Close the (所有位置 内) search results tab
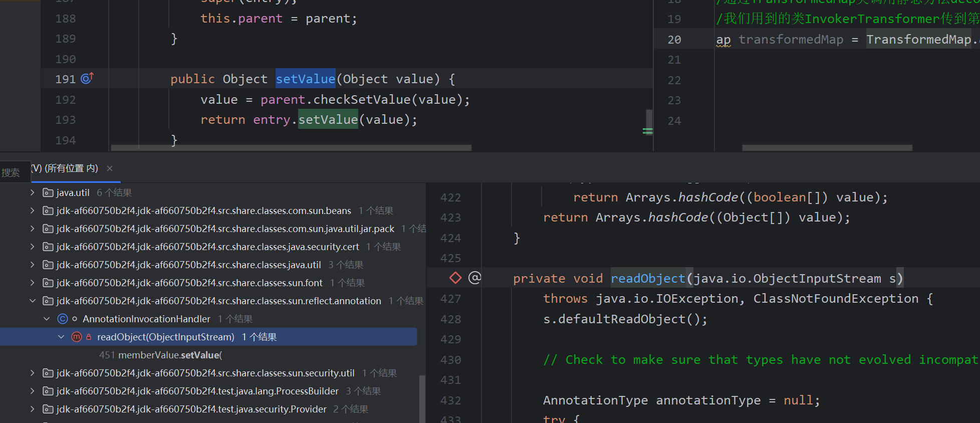This screenshot has width=980, height=423. (x=110, y=168)
